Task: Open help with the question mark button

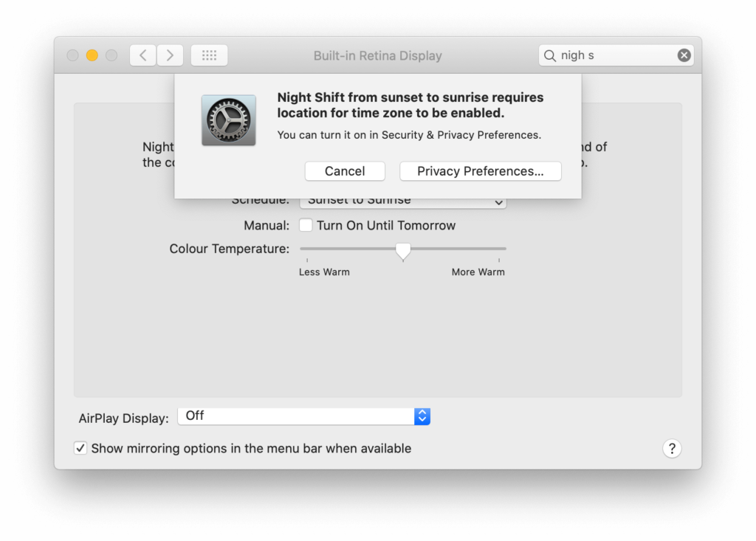Action: click(x=671, y=449)
